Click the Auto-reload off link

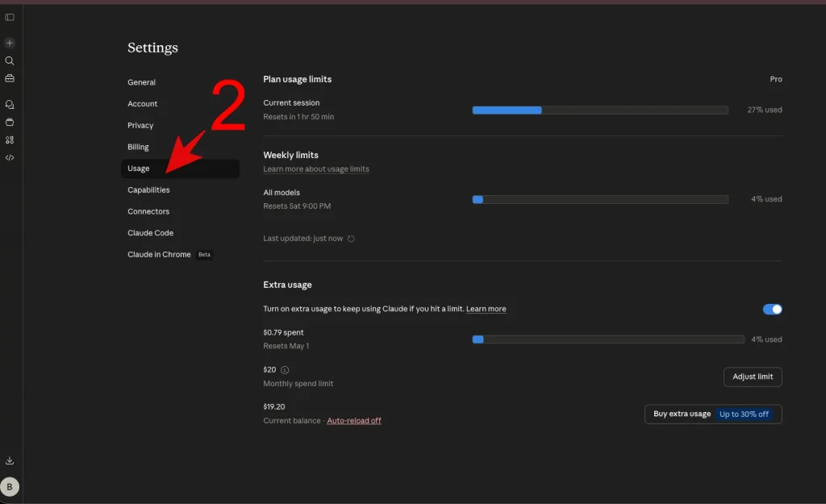pos(354,420)
